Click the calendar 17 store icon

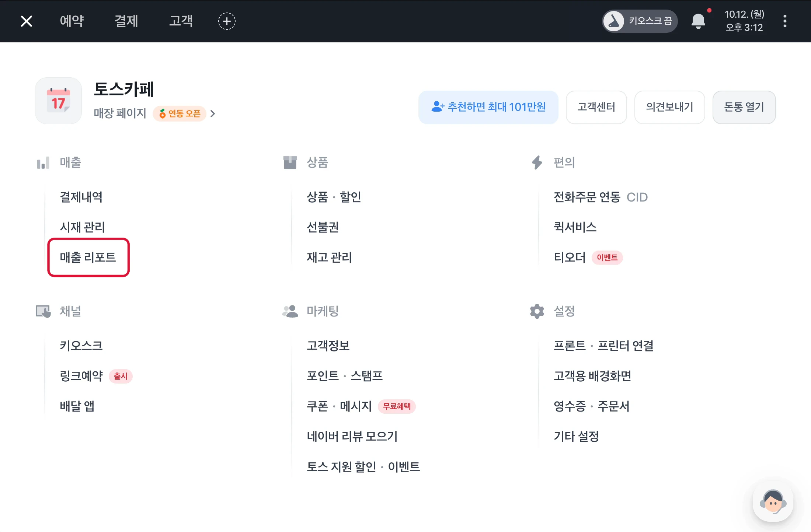point(58,101)
